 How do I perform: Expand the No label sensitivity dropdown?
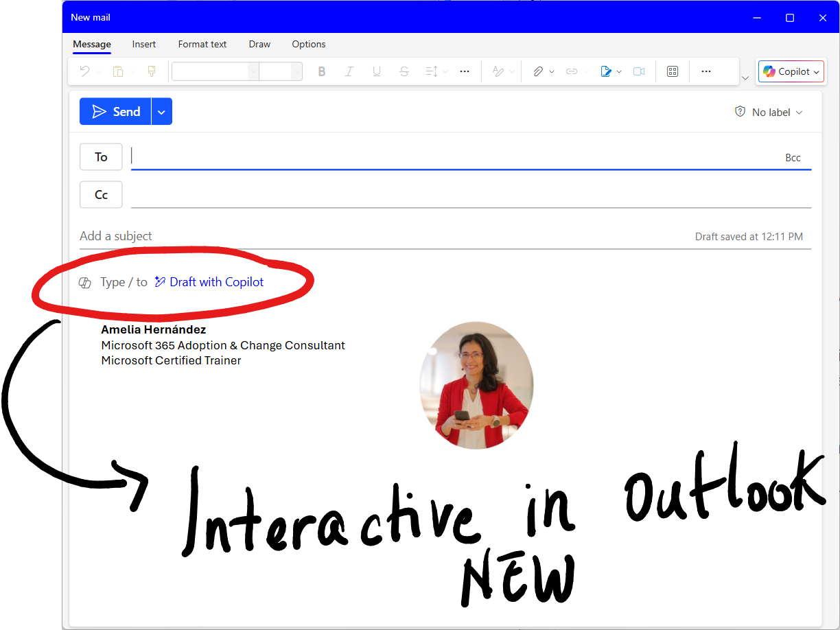tap(769, 113)
